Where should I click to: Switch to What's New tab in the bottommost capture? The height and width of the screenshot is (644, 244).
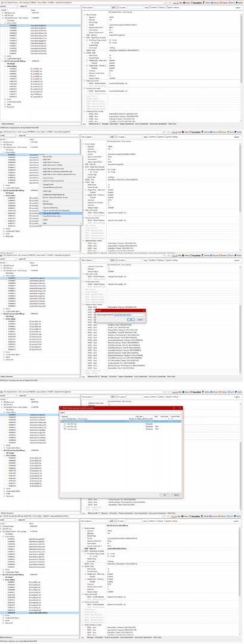pyautogui.click(x=157, y=637)
